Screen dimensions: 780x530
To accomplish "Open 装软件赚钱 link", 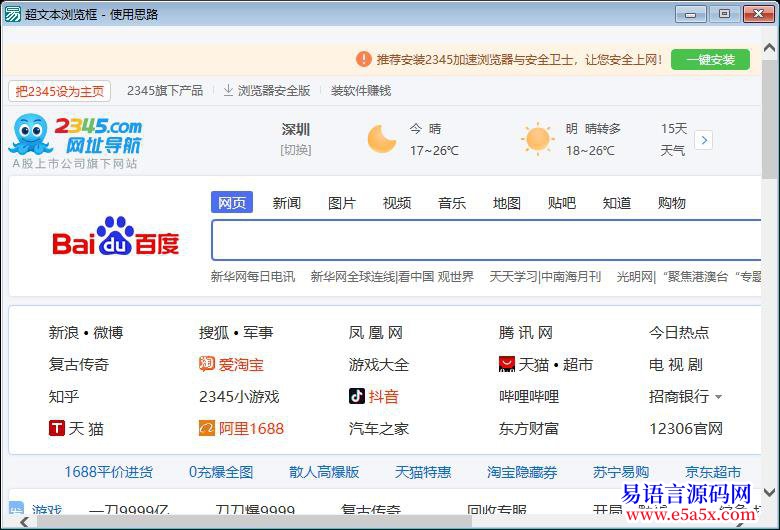I will [x=361, y=91].
